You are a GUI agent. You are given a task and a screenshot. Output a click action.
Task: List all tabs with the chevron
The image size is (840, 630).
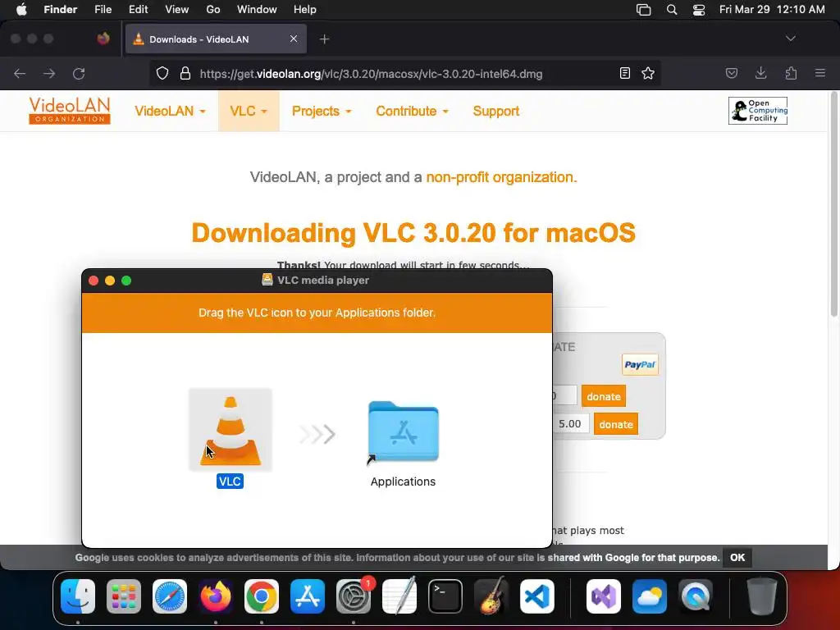point(790,39)
